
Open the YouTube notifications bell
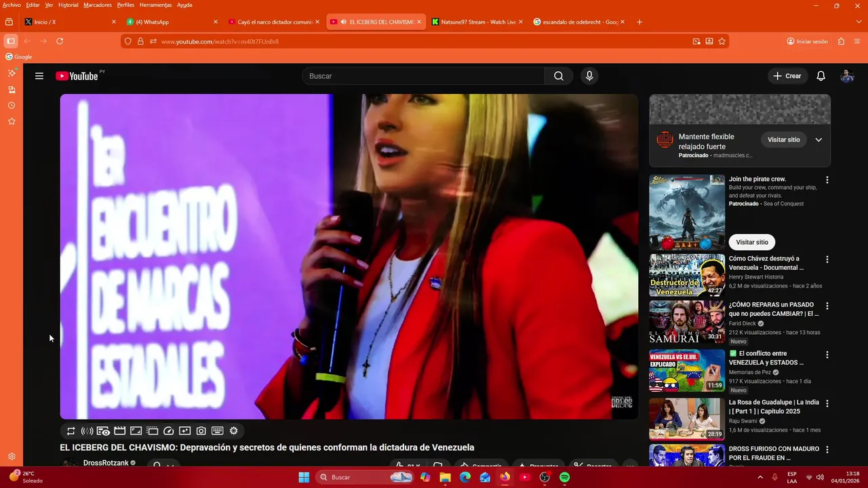pyautogui.click(x=821, y=76)
